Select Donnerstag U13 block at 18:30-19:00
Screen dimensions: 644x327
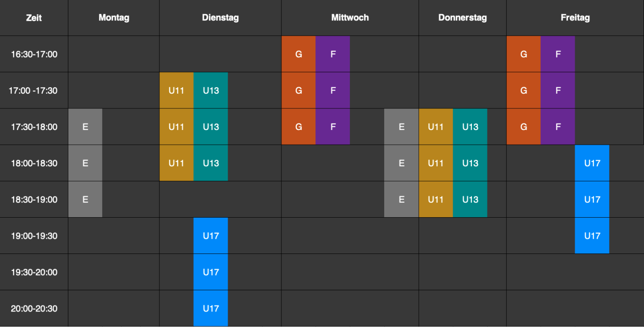pos(470,199)
